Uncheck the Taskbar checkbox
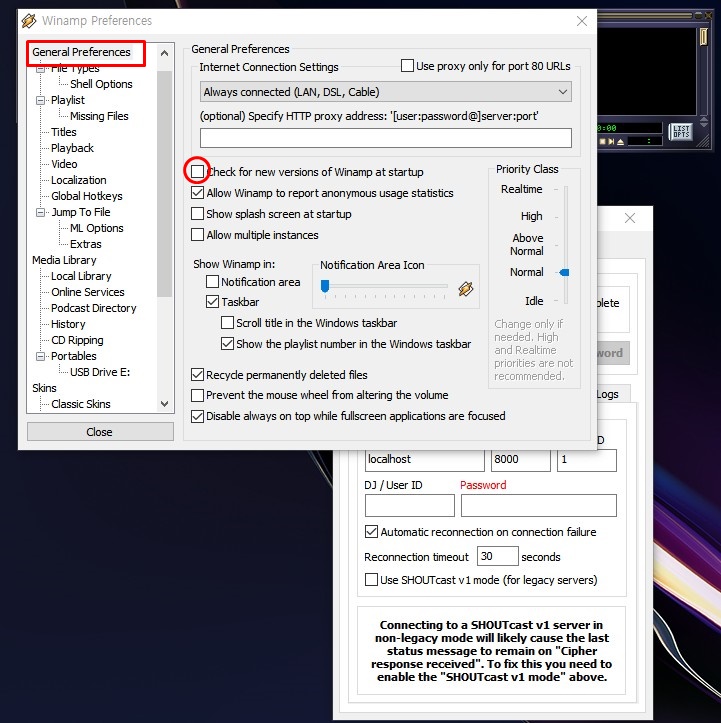 [212, 302]
